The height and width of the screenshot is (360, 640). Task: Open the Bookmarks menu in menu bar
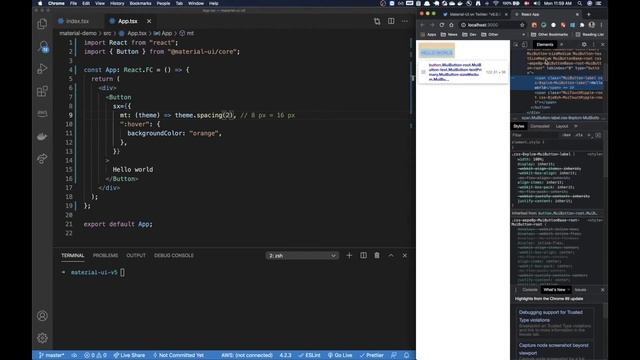pyautogui.click(x=140, y=3)
